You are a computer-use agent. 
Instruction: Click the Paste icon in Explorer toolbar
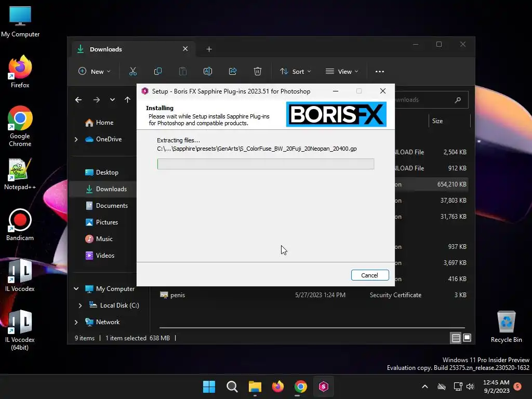click(182, 72)
